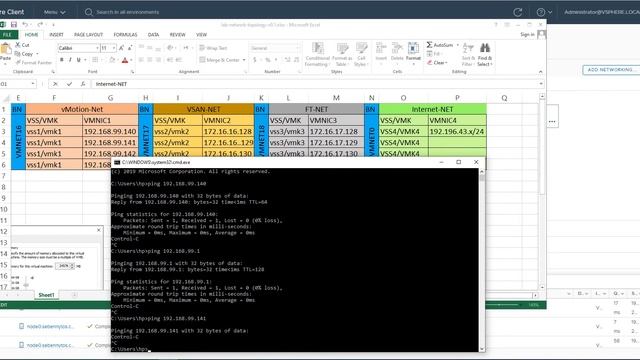Click the Copy button in the Clipboard group
The height and width of the screenshot is (360, 640).
pyautogui.click(x=24, y=54)
